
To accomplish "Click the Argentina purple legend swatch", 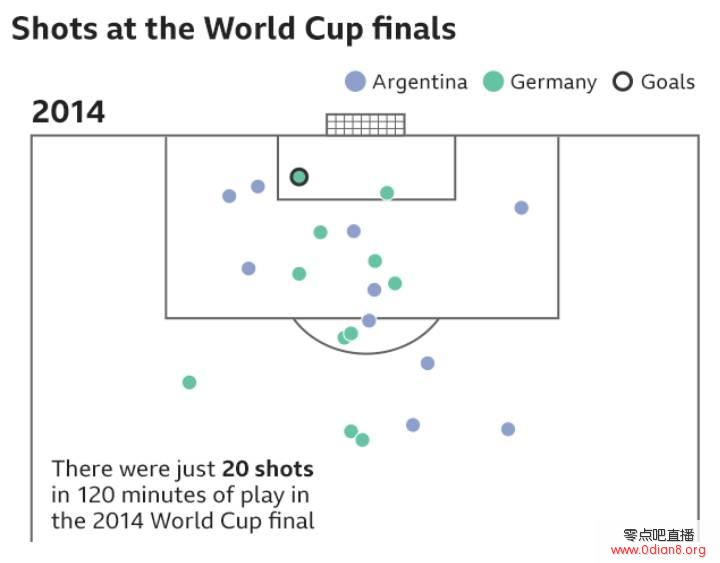I will pyautogui.click(x=355, y=82).
